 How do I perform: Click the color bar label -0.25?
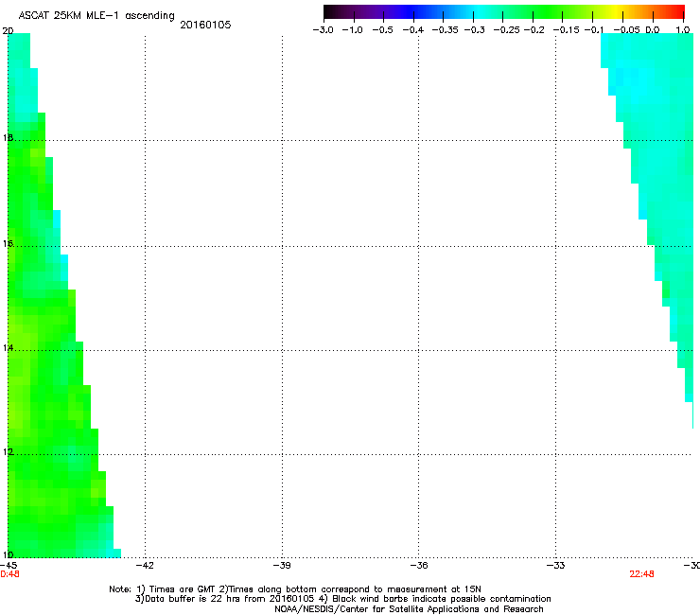[x=506, y=30]
